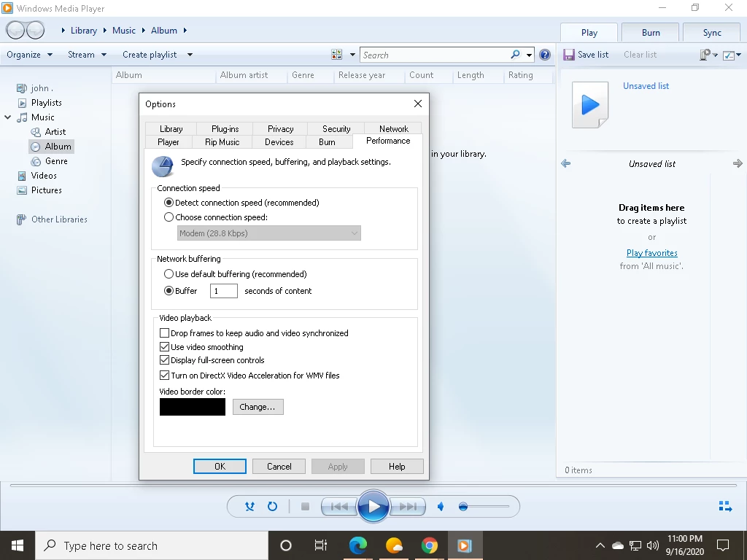This screenshot has height=560, width=747.
Task: Click the next track button
Action: (407, 507)
